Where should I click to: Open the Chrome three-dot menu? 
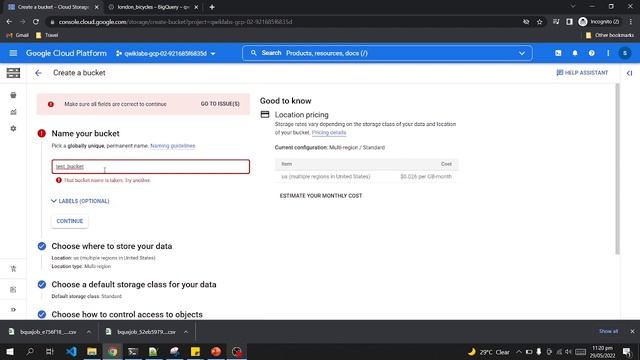631,22
